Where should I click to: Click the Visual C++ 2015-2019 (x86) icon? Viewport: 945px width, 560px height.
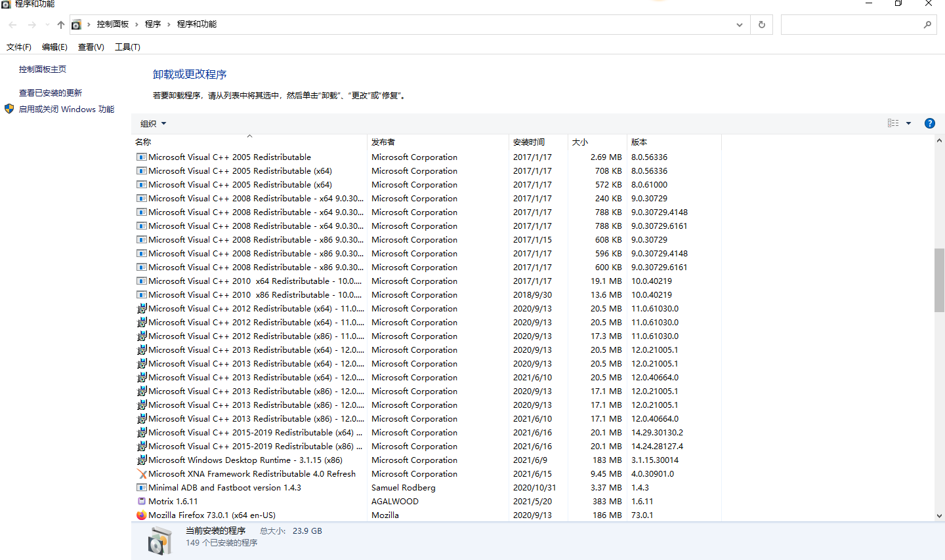[141, 446]
